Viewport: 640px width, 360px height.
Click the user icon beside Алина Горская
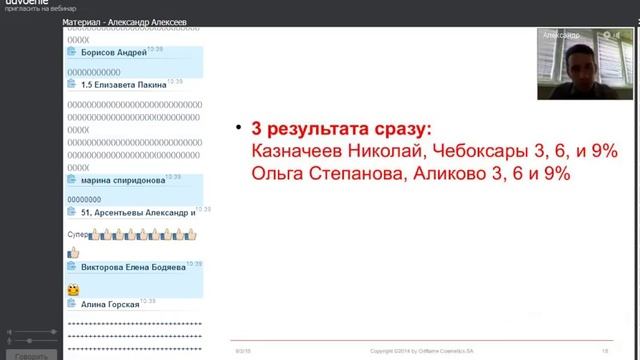(72, 303)
